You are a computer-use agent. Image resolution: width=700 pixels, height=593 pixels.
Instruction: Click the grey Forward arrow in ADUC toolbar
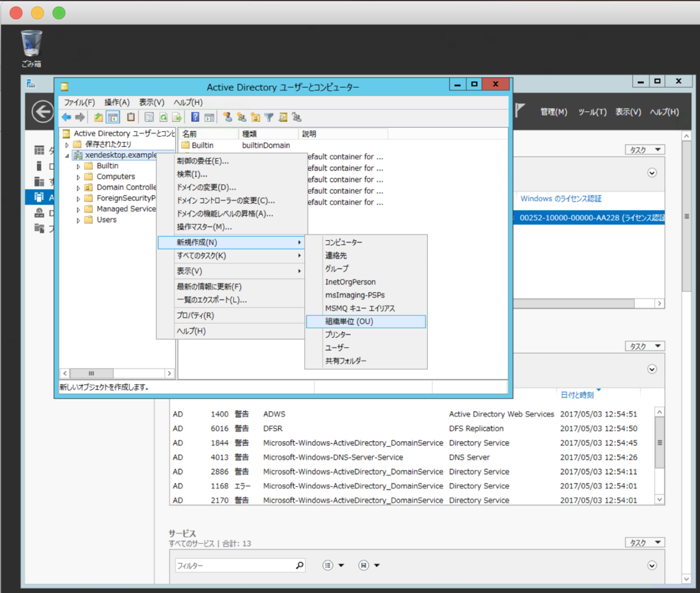(80, 117)
